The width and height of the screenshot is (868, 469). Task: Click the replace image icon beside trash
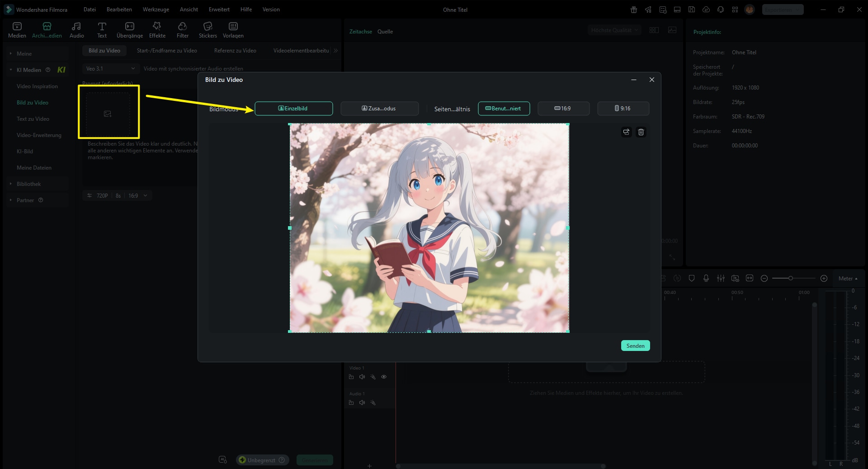pyautogui.click(x=626, y=132)
